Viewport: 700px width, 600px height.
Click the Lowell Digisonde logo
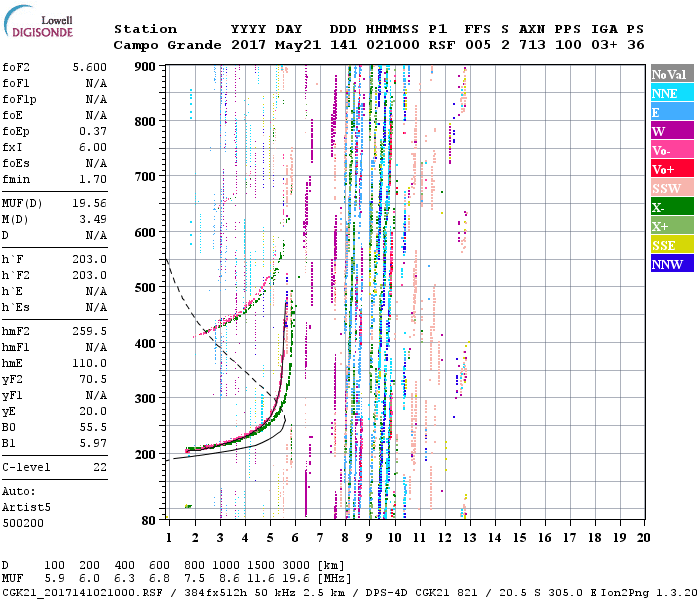(39, 23)
